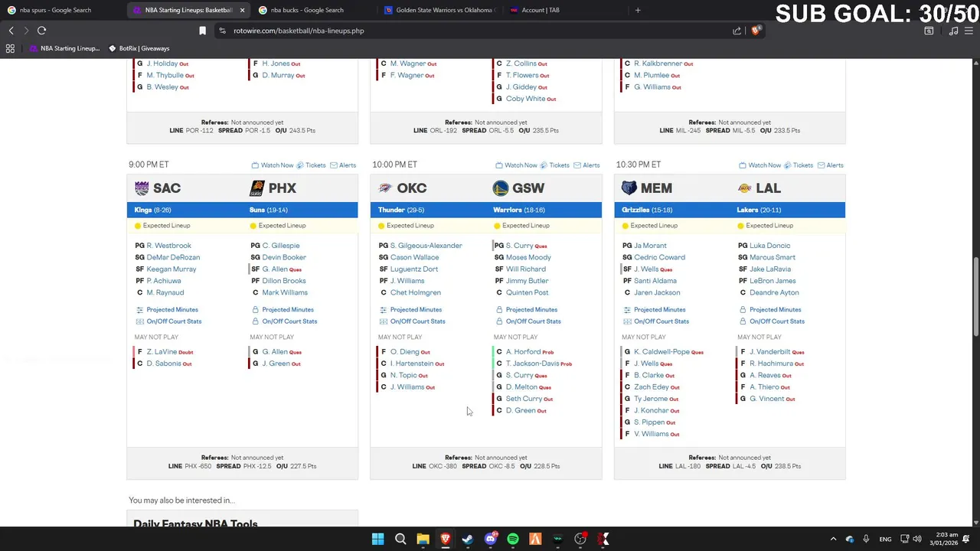Click the Phoenix Suns team logo

pos(257,188)
